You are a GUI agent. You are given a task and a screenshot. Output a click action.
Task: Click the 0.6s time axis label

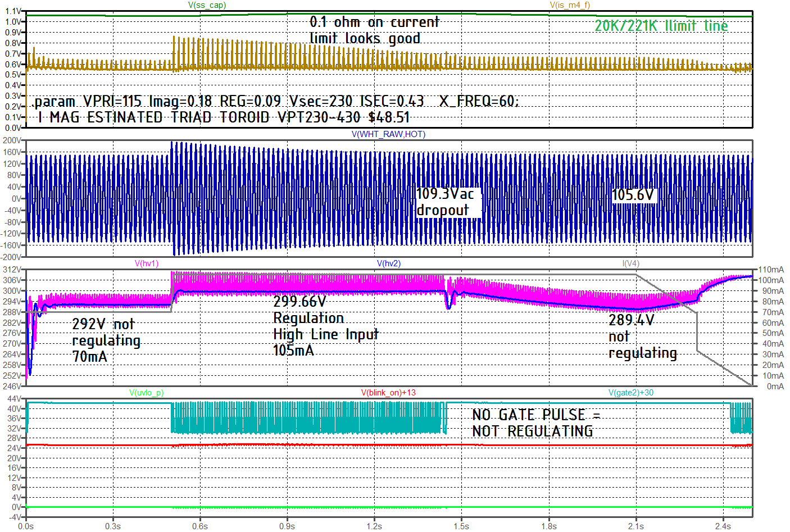pyautogui.click(x=200, y=526)
